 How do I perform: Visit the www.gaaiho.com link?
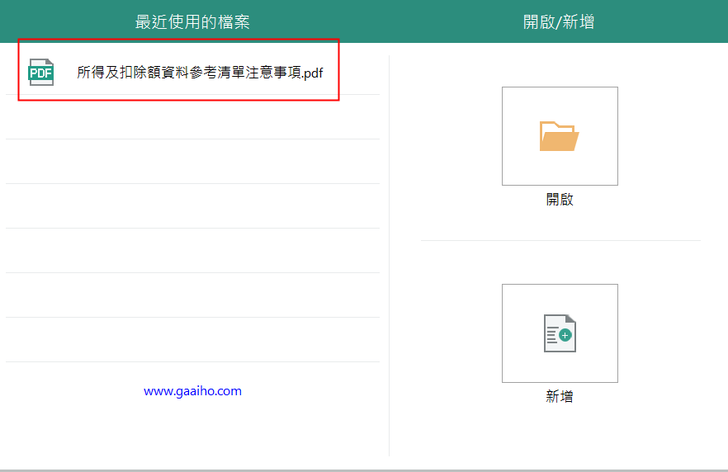pyautogui.click(x=193, y=391)
